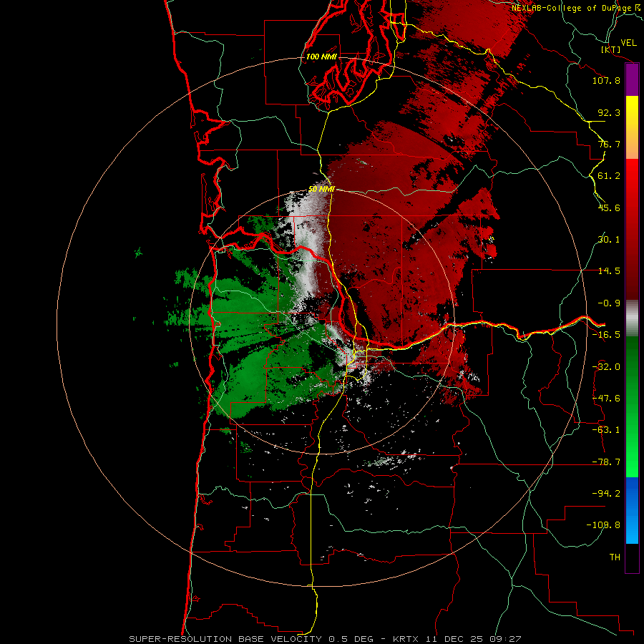Click the [KT] units label
Viewport: 644px width, 644px height.
[x=611, y=49]
